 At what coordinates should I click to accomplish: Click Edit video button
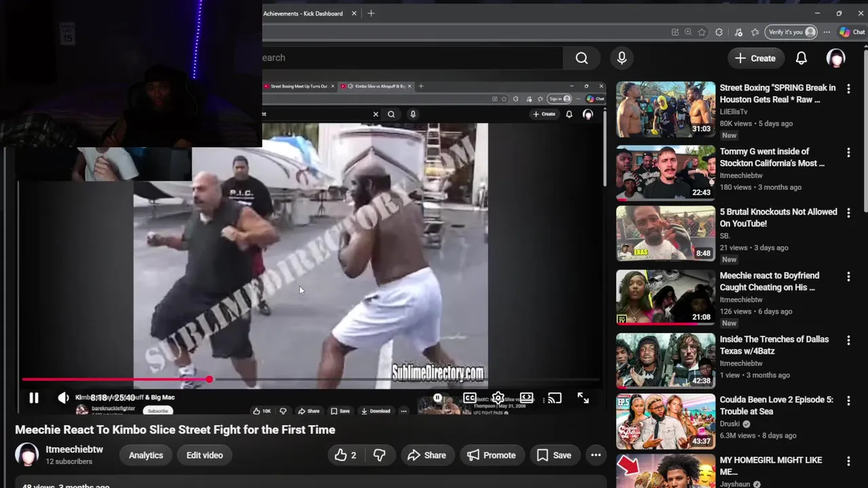click(205, 455)
